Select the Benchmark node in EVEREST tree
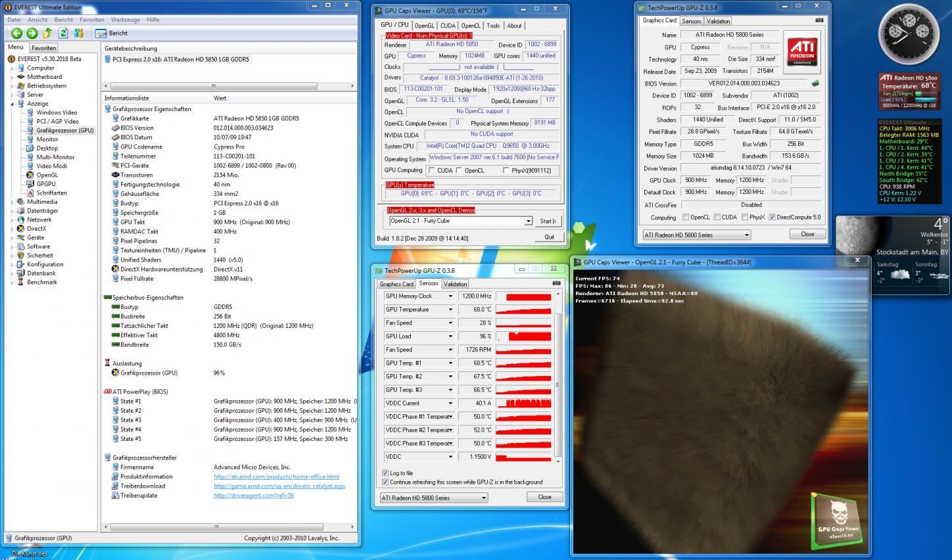Viewport: 952px width, 560px height. [x=41, y=282]
